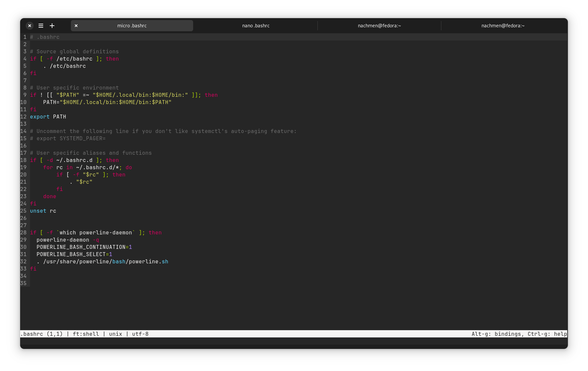Click the 'powerline-daemon -q' command line

tap(68, 240)
